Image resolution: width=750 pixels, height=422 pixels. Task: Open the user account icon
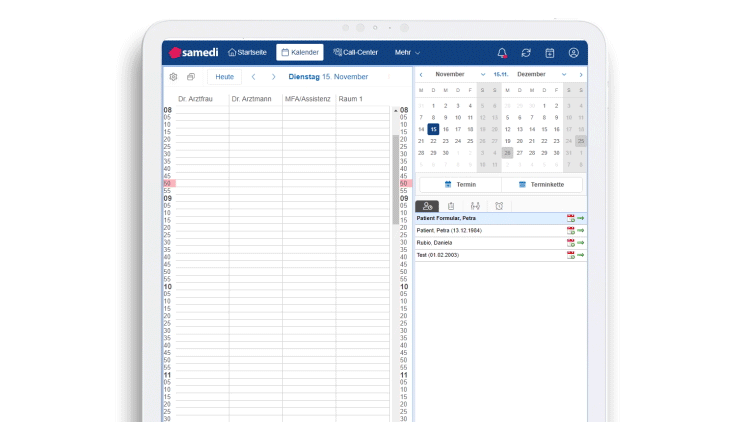pyautogui.click(x=574, y=53)
